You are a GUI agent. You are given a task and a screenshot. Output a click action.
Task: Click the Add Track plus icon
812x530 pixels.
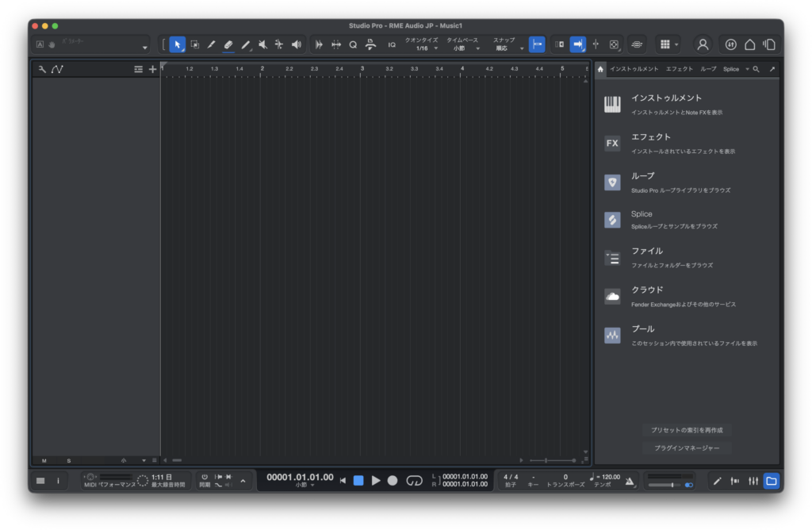click(153, 70)
